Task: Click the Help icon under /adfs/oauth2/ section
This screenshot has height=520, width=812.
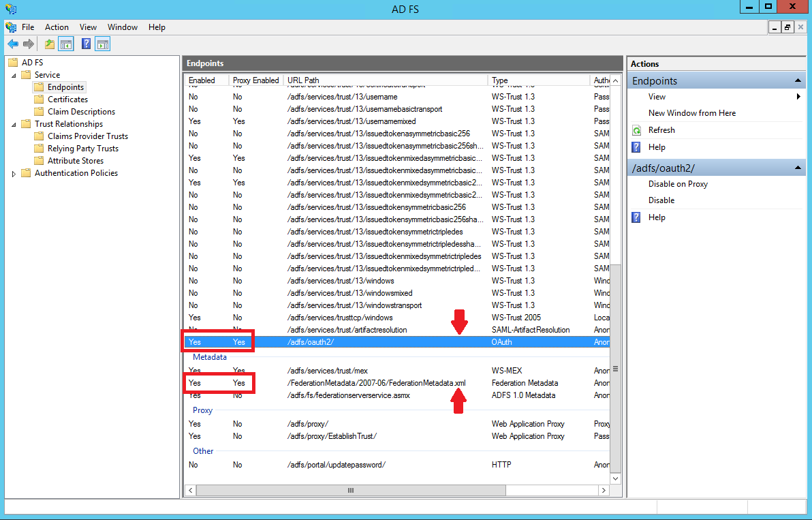Action: (637, 217)
